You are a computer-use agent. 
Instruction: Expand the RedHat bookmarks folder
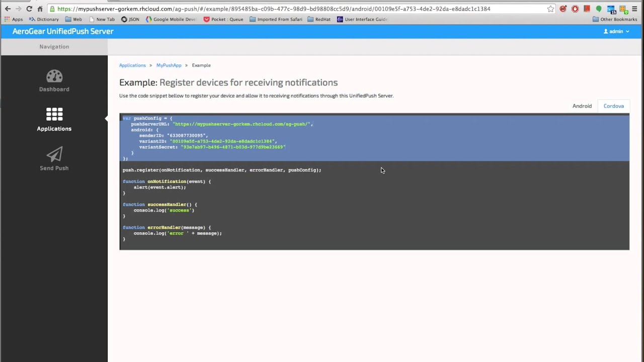(x=319, y=19)
